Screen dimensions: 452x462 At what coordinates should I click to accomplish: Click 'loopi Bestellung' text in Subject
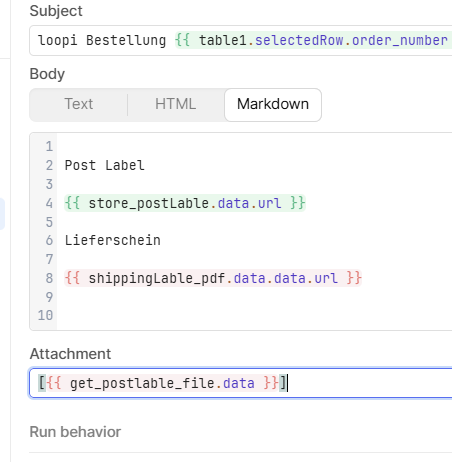[102, 41]
